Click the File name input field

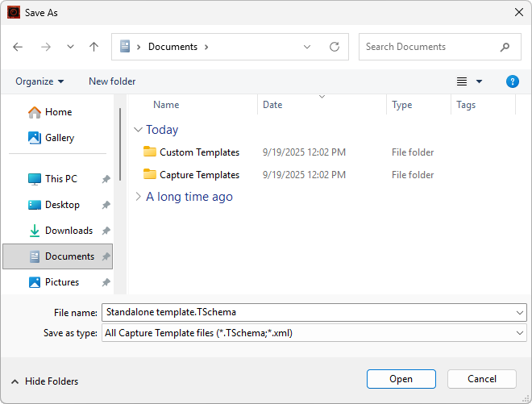pos(306,312)
